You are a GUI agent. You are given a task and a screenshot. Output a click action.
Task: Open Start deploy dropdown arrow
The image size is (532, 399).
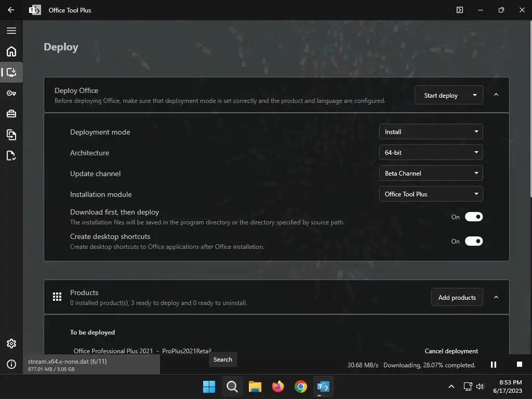475,96
